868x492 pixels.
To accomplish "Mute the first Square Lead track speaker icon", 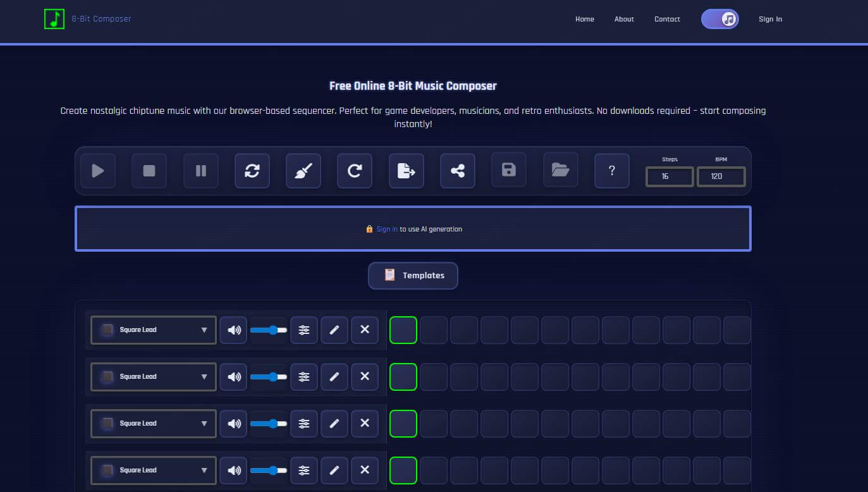I will (233, 329).
